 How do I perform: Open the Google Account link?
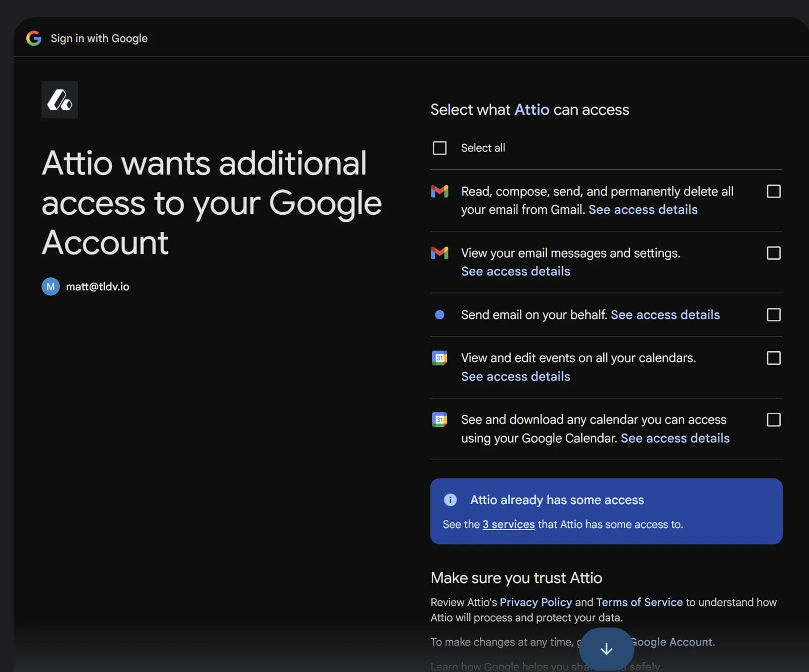click(672, 642)
